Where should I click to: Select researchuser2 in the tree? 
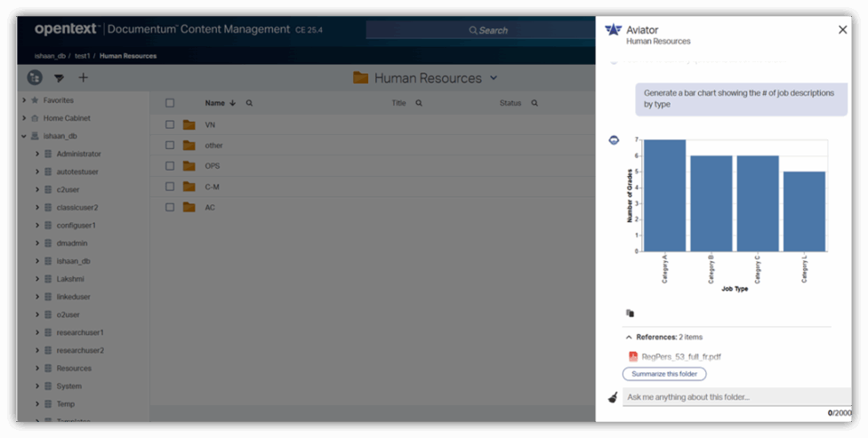click(x=80, y=351)
